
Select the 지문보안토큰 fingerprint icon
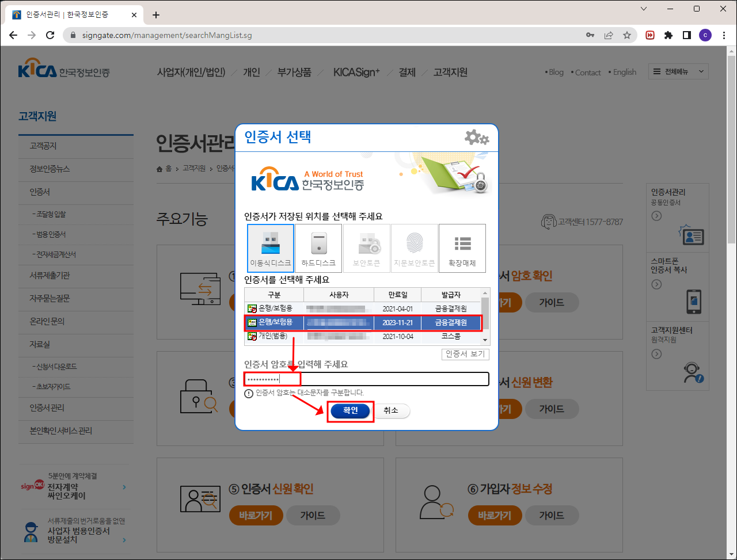click(x=413, y=248)
